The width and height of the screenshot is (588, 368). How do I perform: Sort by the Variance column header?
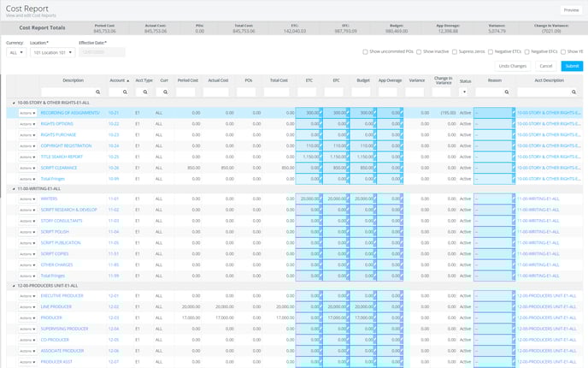pyautogui.click(x=416, y=80)
